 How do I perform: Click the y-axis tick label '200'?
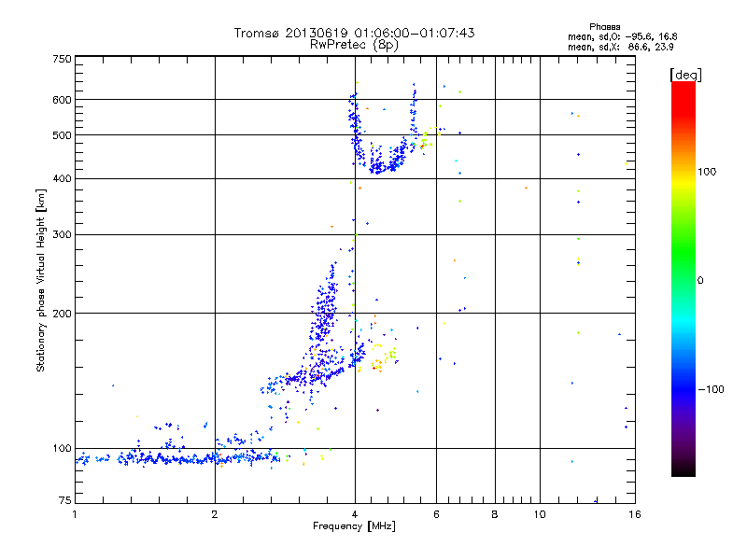pyautogui.click(x=62, y=314)
